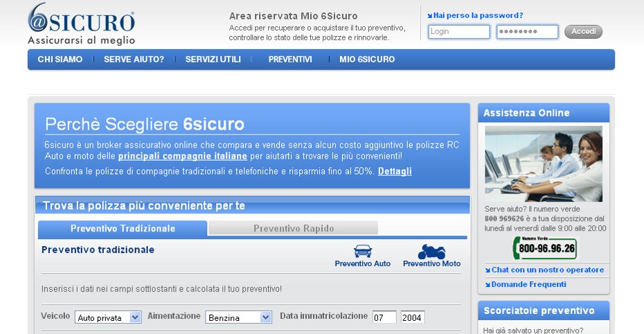The image size is (644, 334).
Task: Click the Accedi button
Action: (583, 32)
